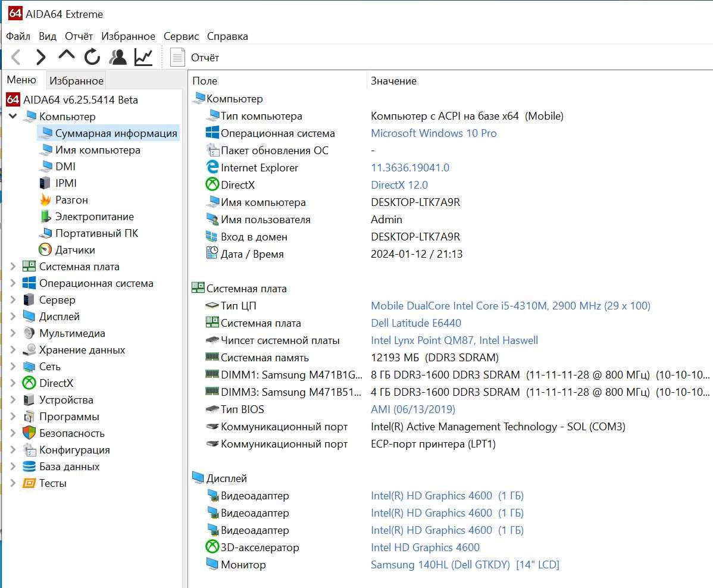Go forward with the right arrow toolbar button

pos(40,57)
